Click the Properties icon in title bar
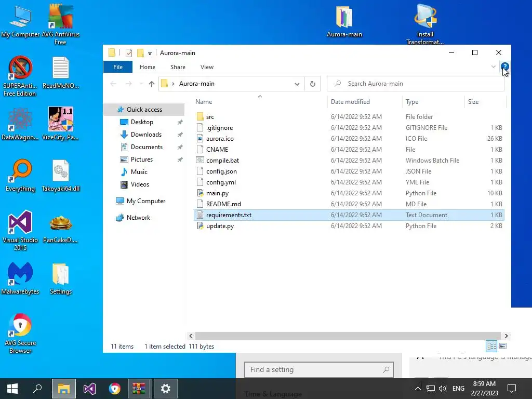This screenshot has height=399, width=532. 129,53
